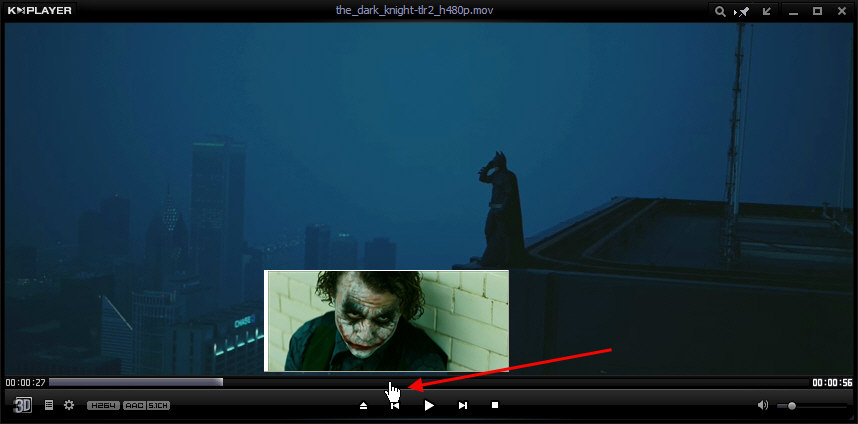The height and width of the screenshot is (424, 858).
Task: Click the search magnifier icon in title bar
Action: tap(720, 11)
